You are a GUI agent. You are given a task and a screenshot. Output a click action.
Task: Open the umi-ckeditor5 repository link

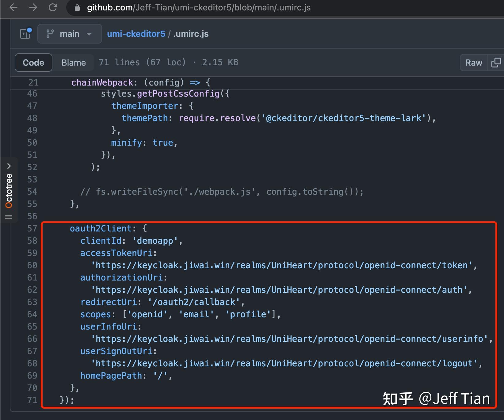[x=136, y=34]
